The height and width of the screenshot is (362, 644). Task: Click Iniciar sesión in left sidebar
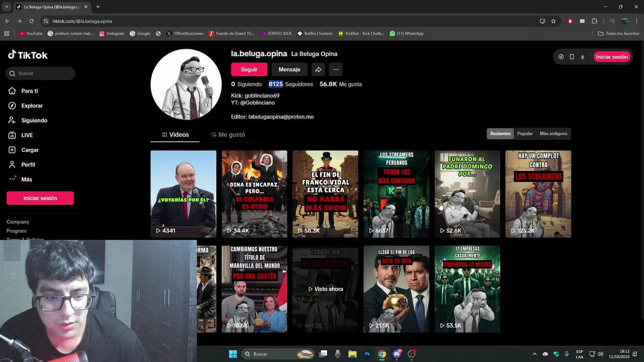click(40, 198)
